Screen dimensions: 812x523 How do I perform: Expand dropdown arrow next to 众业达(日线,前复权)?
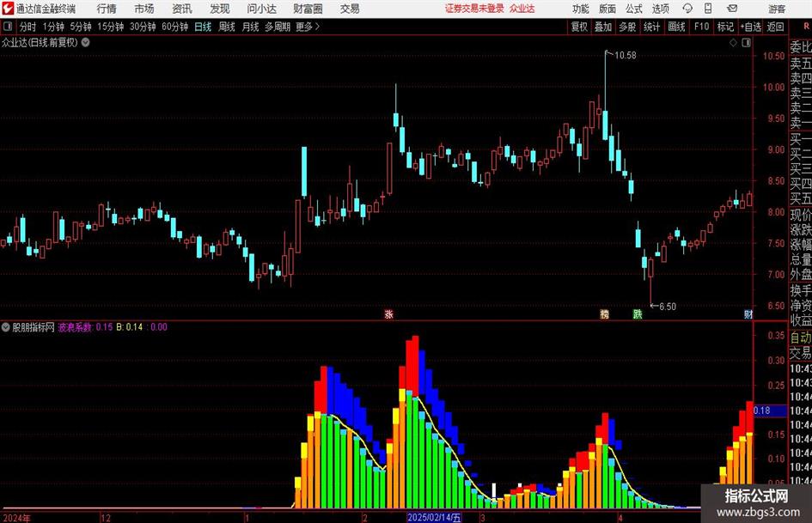(x=85, y=42)
